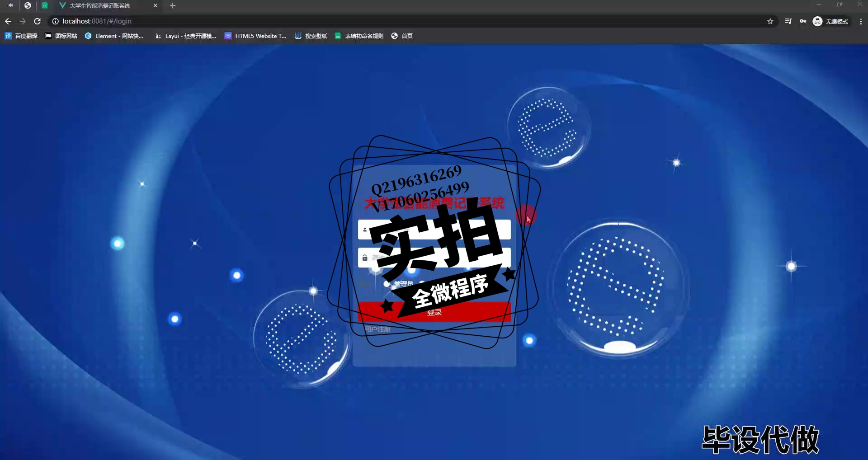868x460 pixels.
Task: Bookmark this page with the star icon
Action: click(770, 21)
